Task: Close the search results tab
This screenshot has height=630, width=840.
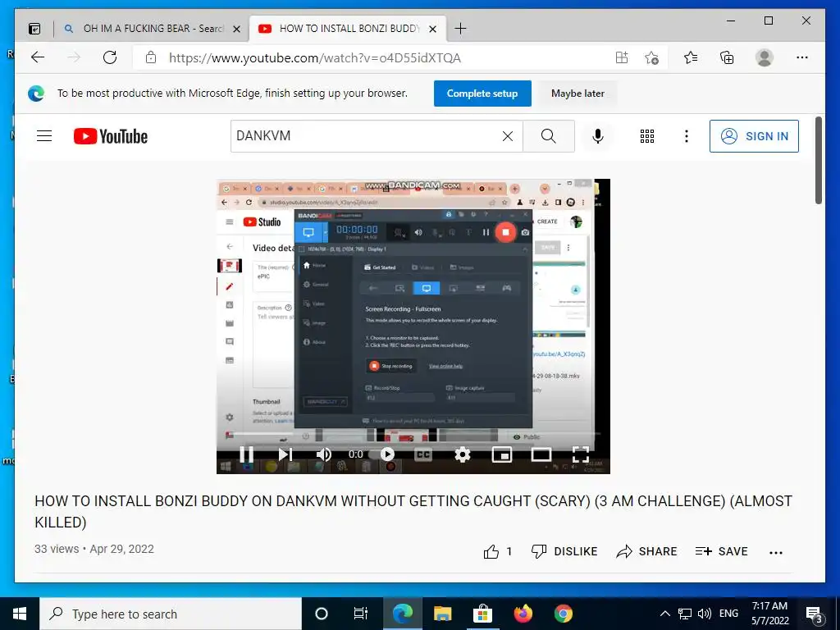Action: [236, 29]
